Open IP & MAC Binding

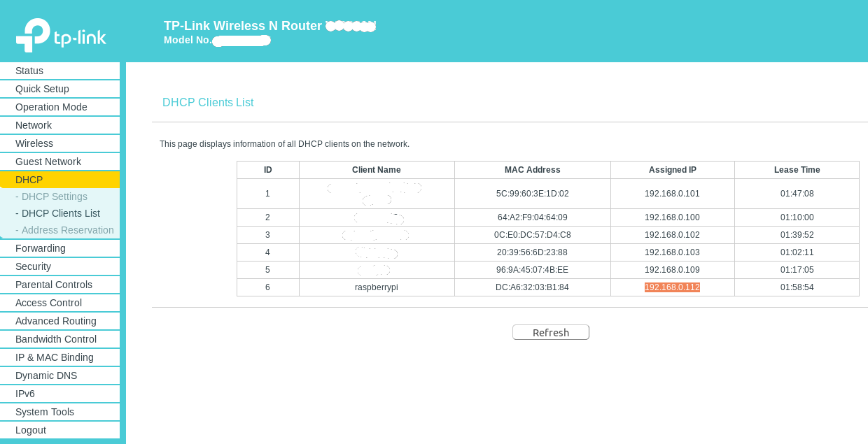coord(59,357)
